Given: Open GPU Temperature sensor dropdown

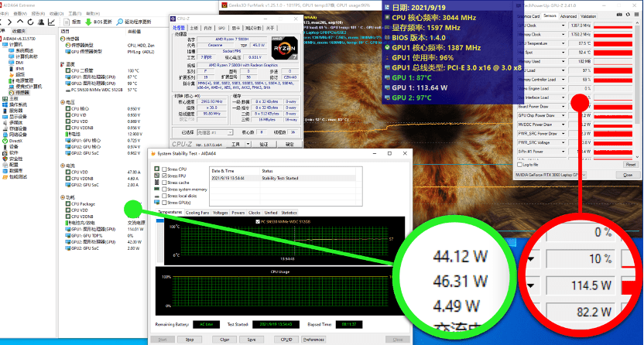Looking at the screenshot, I should coord(563,43).
